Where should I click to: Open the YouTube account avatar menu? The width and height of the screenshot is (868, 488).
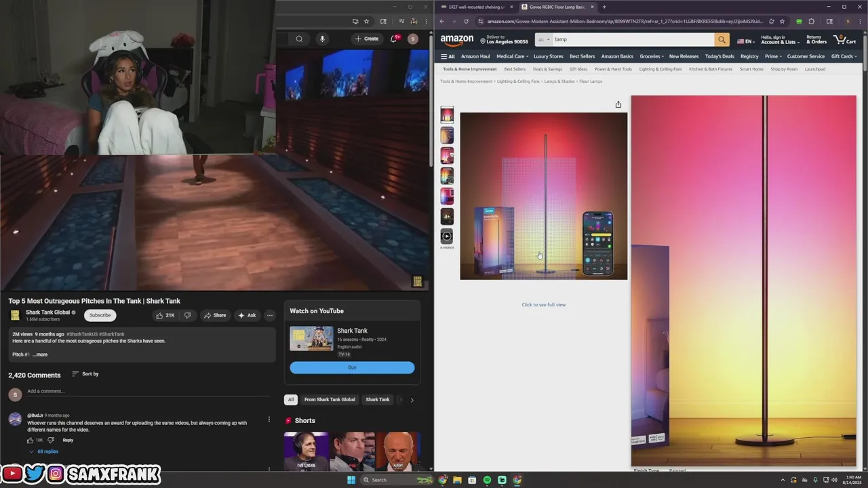(412, 39)
